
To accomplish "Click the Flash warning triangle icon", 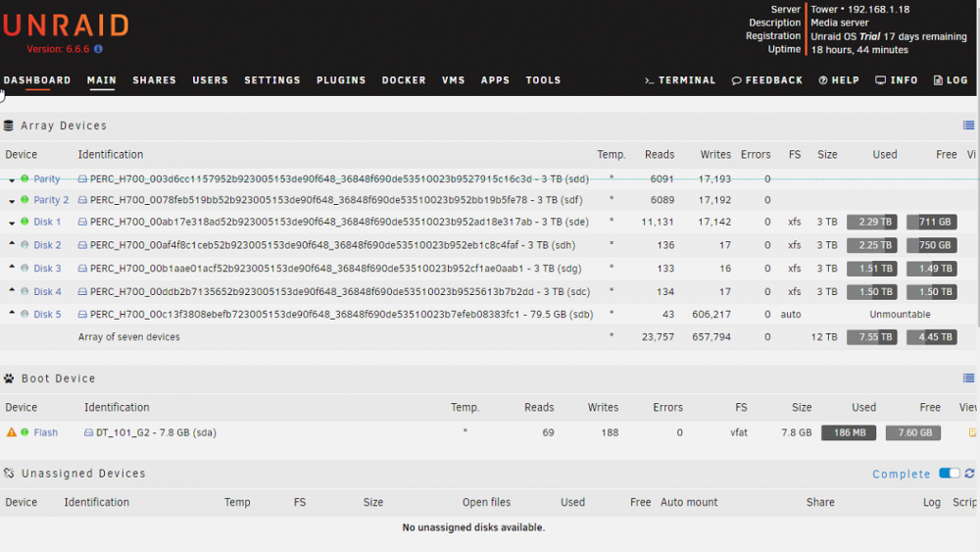I will pos(11,432).
